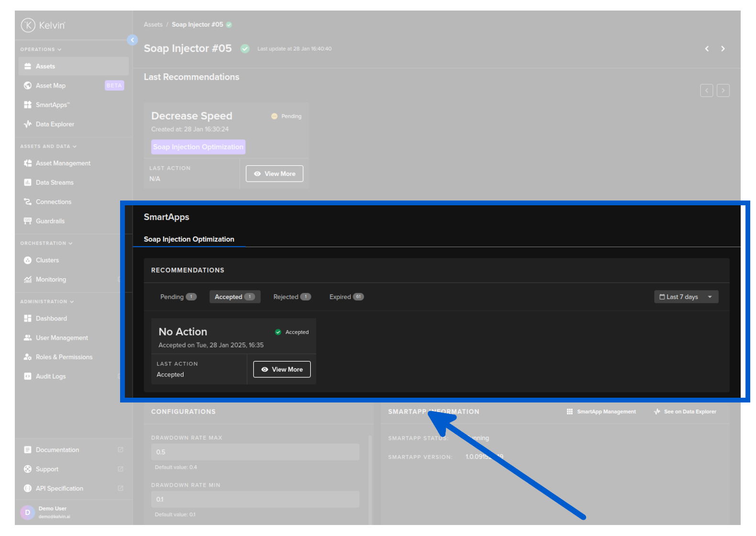This screenshot has height=536, width=756.
Task: Open Connections from the sidebar
Action: pyautogui.click(x=53, y=202)
